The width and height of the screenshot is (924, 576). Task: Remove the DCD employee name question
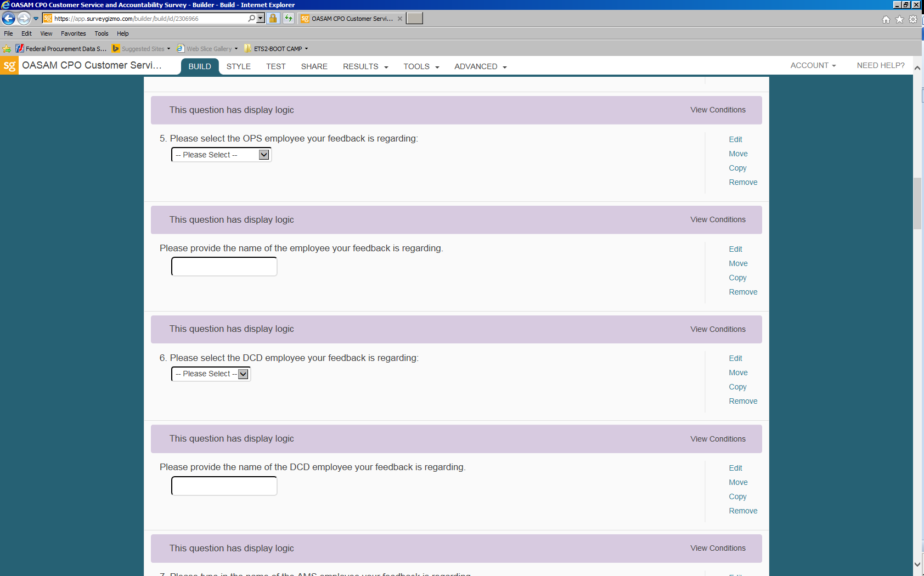tap(743, 511)
